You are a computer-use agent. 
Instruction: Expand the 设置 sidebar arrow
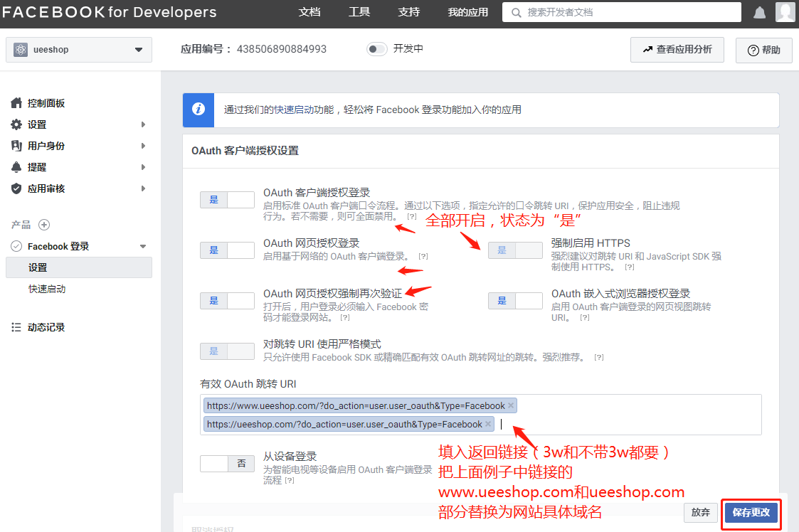click(x=143, y=124)
